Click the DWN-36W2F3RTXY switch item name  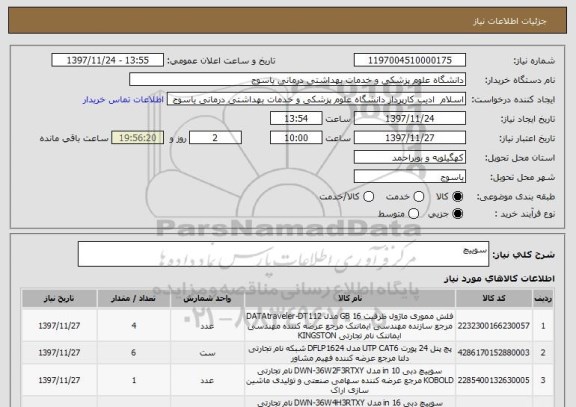pos(350,380)
